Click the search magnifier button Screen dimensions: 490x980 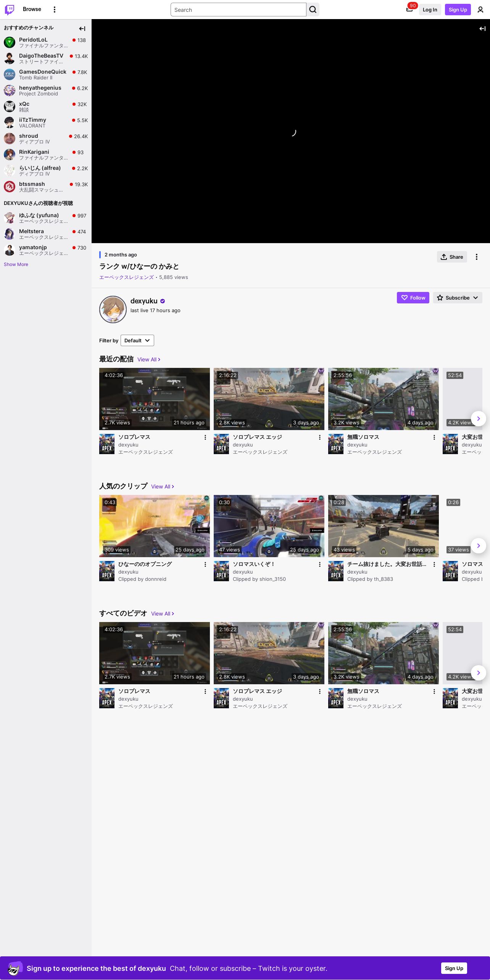coord(313,10)
